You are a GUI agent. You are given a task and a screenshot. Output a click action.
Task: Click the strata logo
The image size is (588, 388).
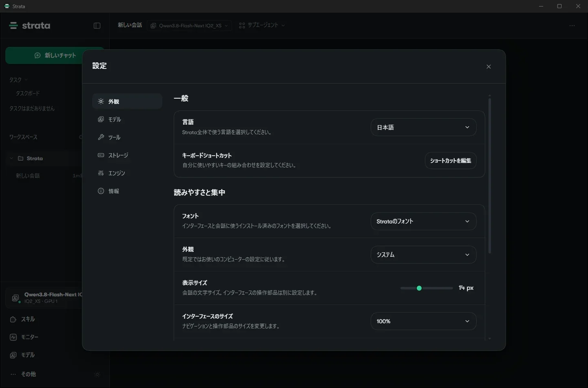pos(30,26)
